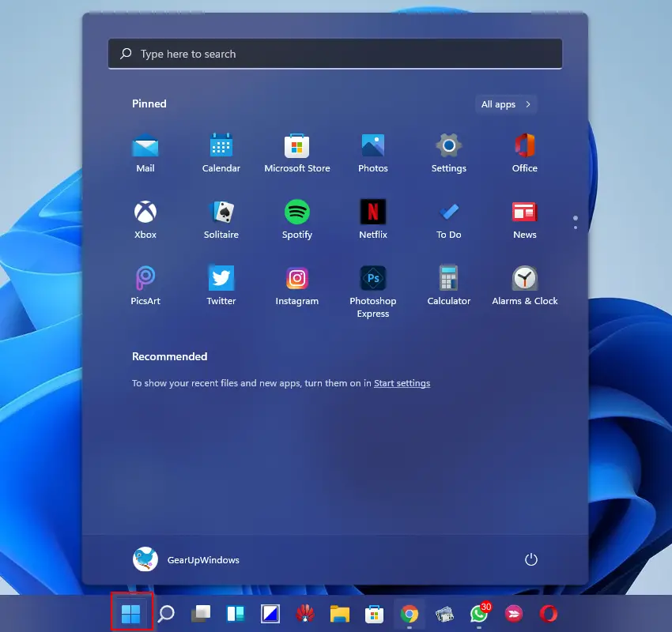Open Widgets from the taskbar

236,614
